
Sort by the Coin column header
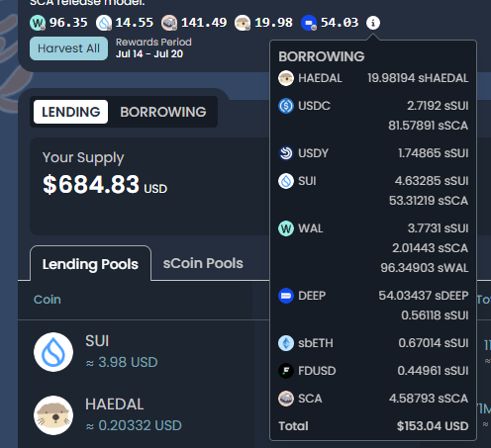pos(48,300)
